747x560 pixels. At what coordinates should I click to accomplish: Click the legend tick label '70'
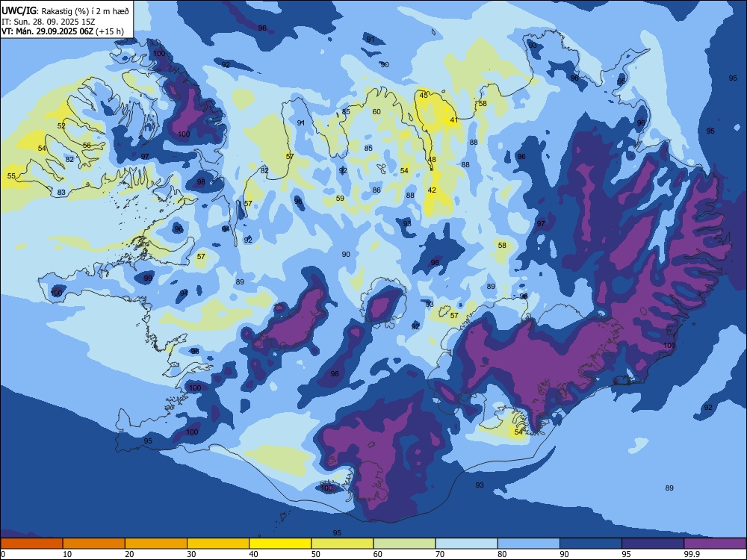tap(440, 554)
